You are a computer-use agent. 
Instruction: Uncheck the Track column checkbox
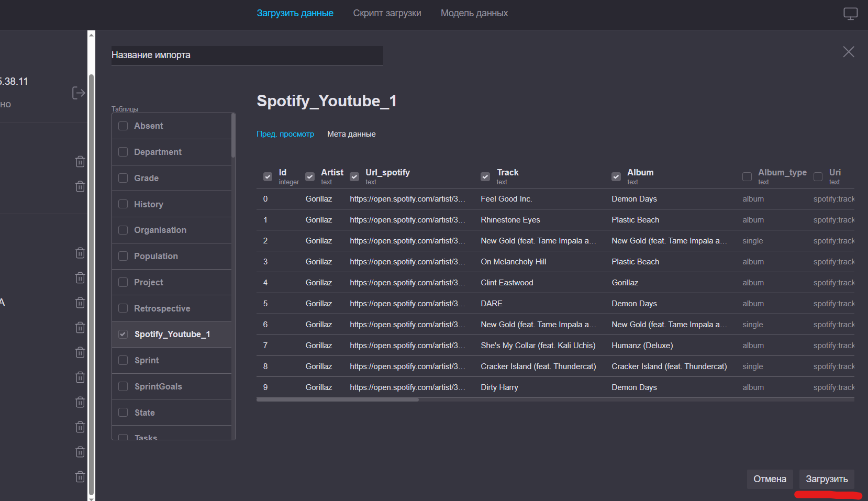tap(485, 177)
